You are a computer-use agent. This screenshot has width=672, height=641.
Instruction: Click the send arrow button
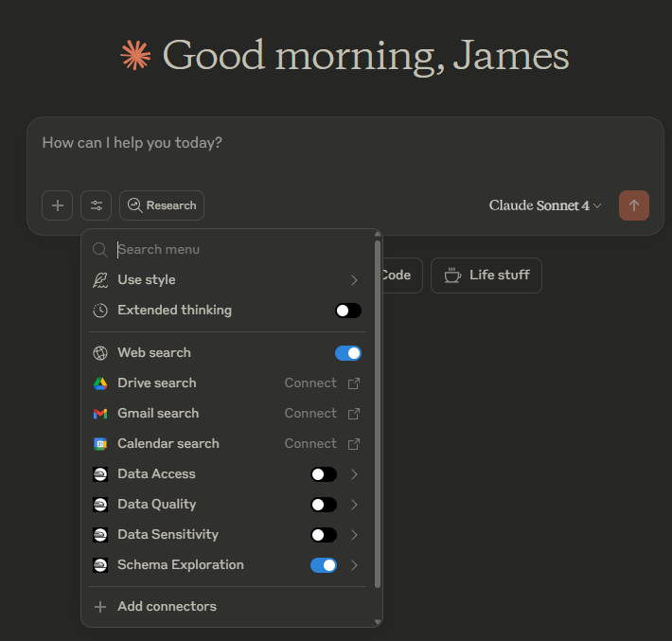click(634, 205)
